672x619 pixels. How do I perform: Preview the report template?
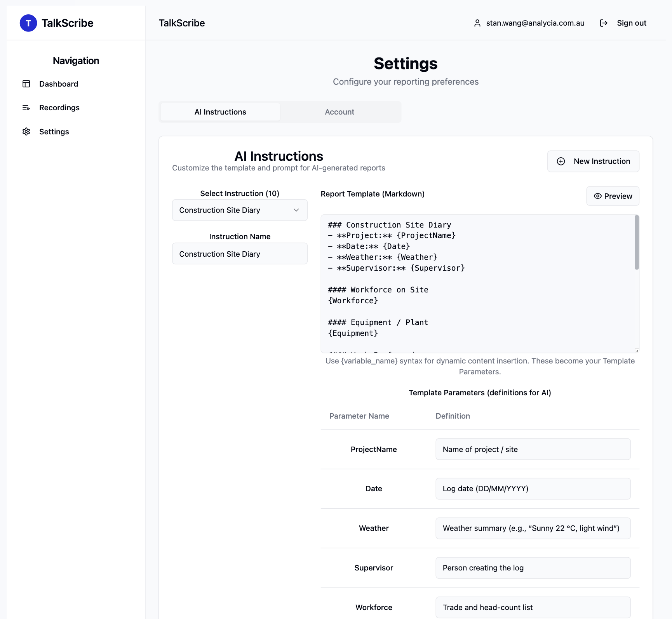pos(613,196)
